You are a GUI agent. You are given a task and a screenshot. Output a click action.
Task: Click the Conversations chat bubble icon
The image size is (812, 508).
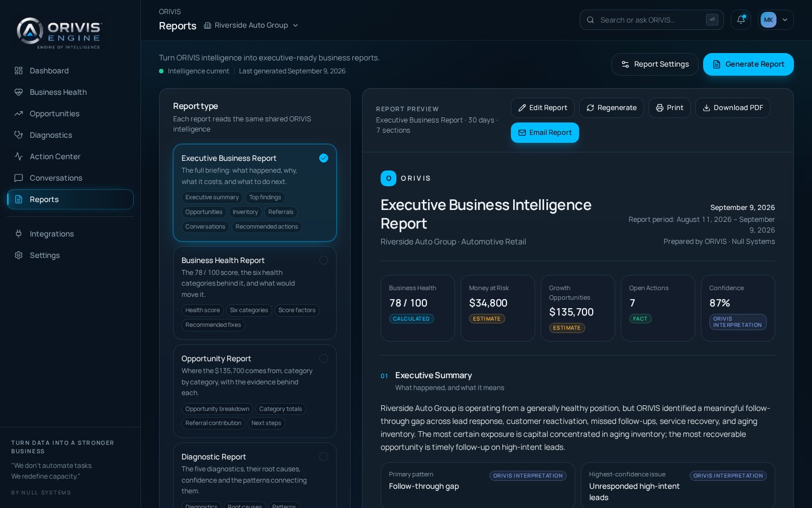(x=19, y=178)
